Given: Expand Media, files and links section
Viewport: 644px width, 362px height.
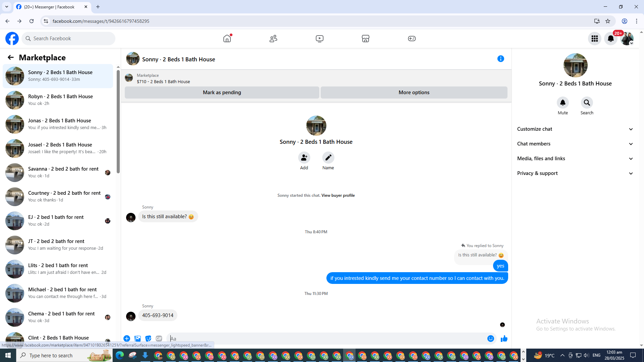Looking at the screenshot, I should (575, 159).
